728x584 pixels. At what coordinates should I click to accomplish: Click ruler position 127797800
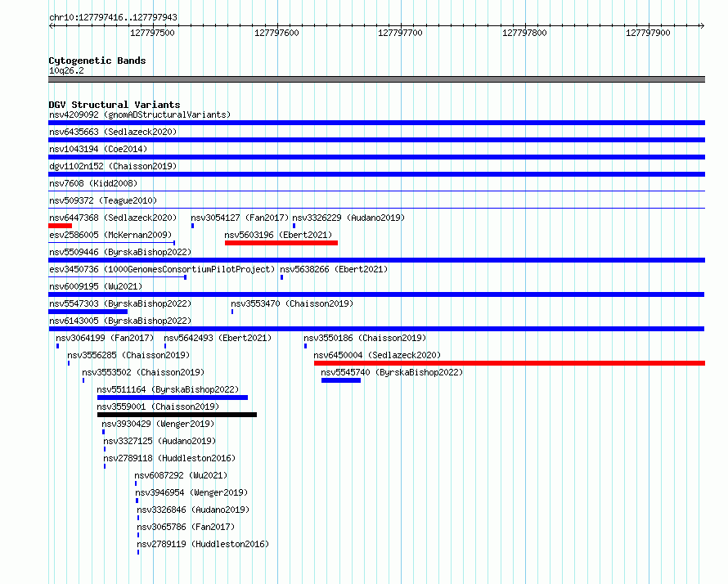point(524,33)
